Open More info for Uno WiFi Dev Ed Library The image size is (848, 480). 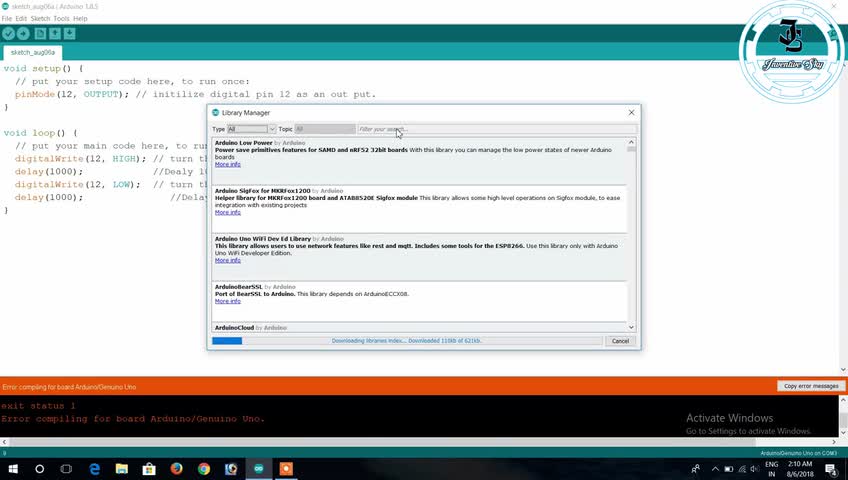tap(228, 261)
